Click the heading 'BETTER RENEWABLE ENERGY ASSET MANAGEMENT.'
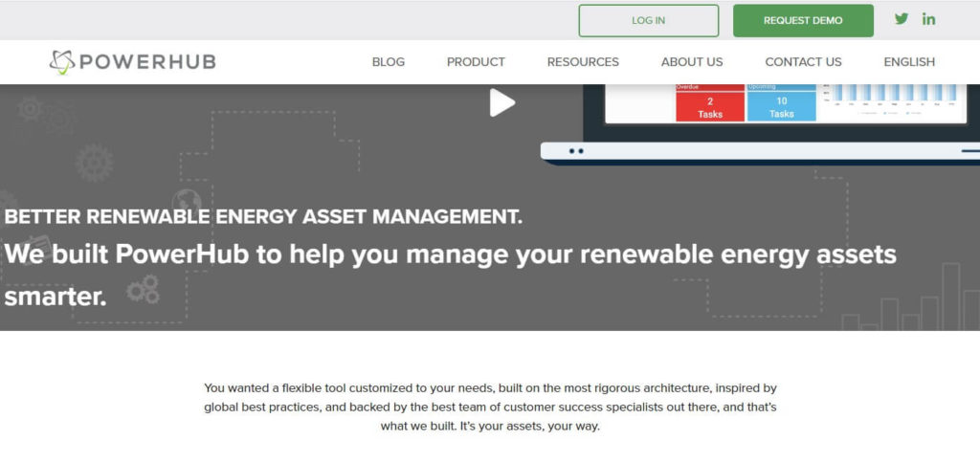980x463 pixels. tap(263, 217)
